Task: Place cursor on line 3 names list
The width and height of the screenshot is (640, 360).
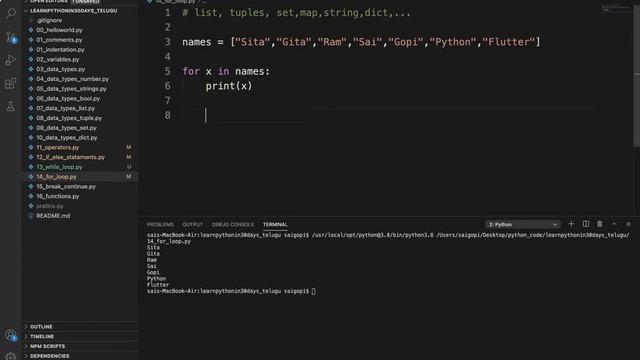Action: click(361, 42)
